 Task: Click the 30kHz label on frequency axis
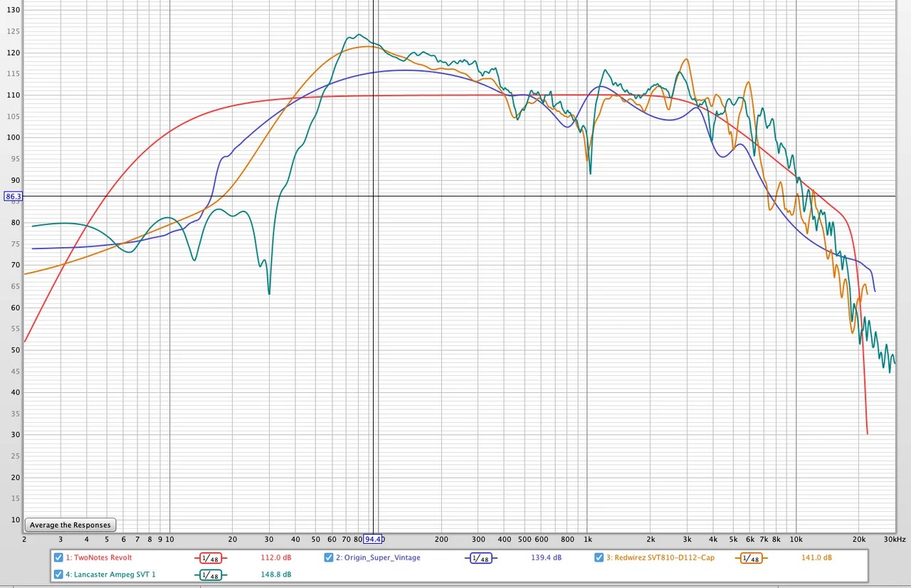pyautogui.click(x=895, y=540)
